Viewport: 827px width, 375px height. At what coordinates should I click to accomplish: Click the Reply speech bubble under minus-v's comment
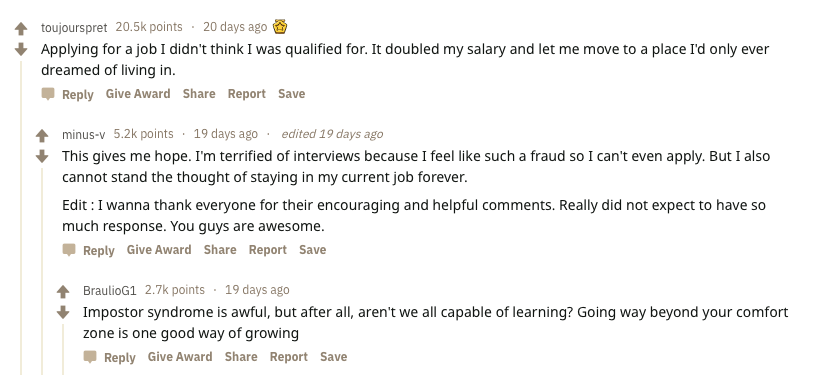(69, 250)
